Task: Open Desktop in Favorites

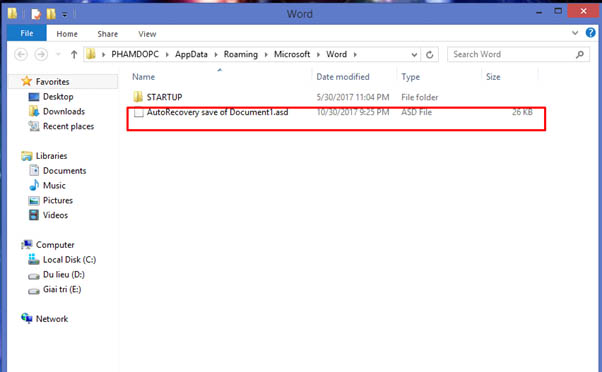Action: (x=58, y=96)
